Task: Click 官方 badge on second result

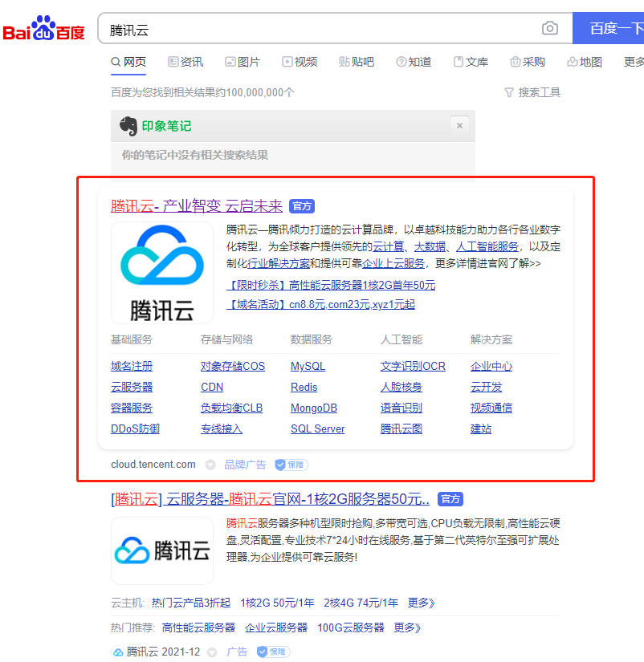Action: (x=450, y=499)
